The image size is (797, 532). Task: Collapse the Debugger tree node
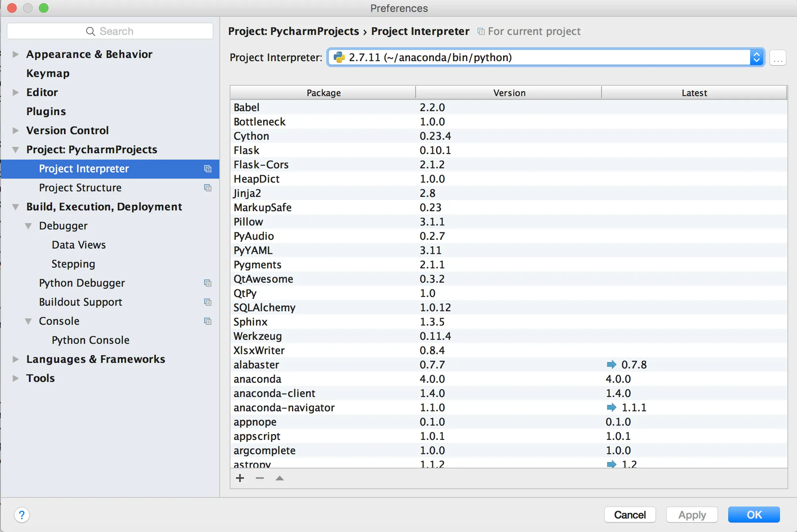(x=28, y=226)
